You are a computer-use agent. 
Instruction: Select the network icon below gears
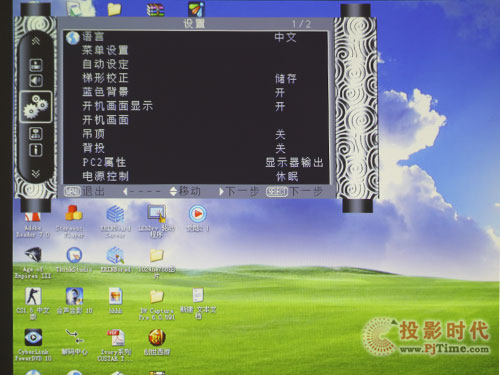coord(36,134)
